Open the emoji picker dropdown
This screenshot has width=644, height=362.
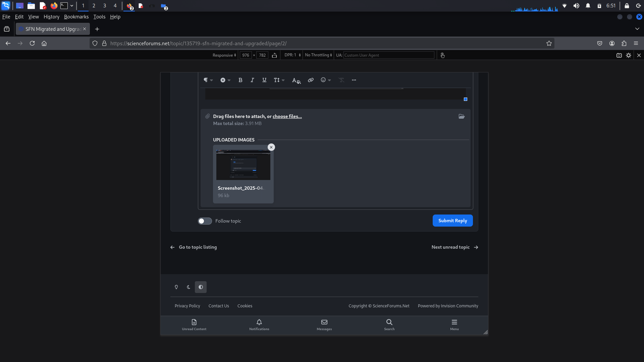coord(325,80)
